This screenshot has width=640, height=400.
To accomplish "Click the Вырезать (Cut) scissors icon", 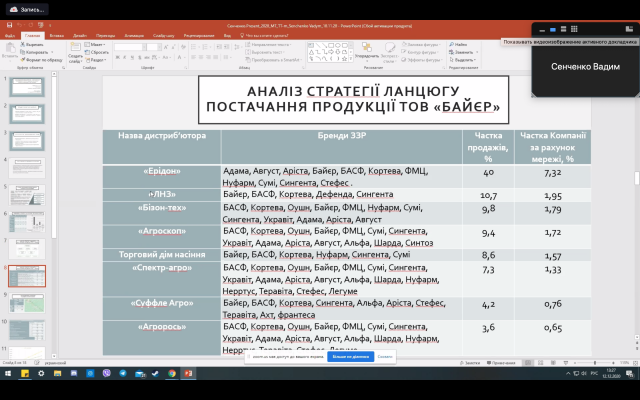I will pos(31,45).
